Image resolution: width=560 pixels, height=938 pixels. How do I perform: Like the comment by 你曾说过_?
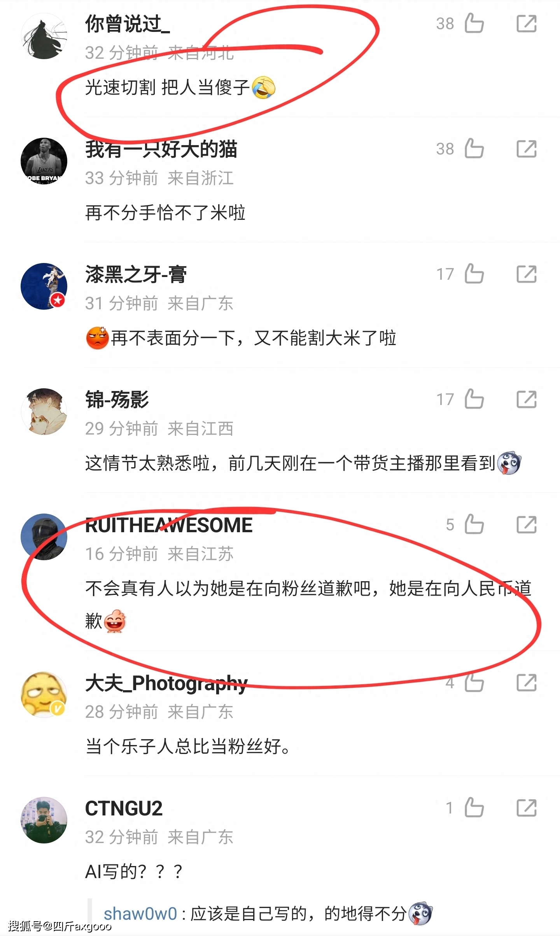pyautogui.click(x=474, y=23)
